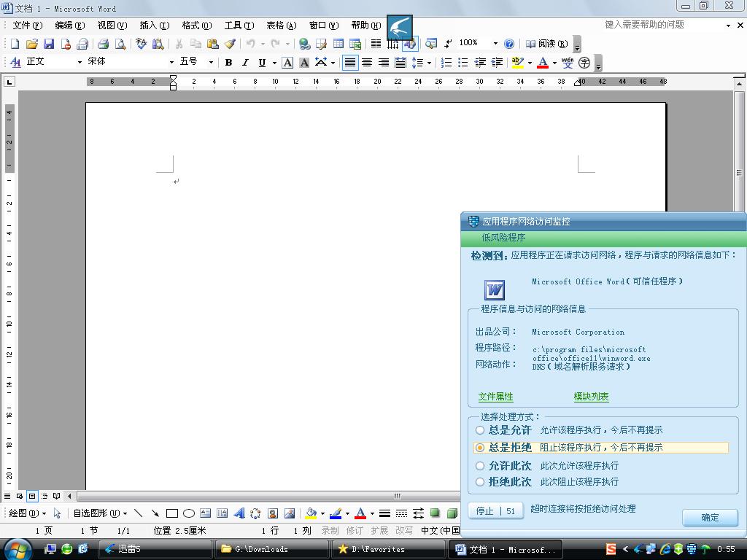Run spelling and grammar check

tap(141, 44)
